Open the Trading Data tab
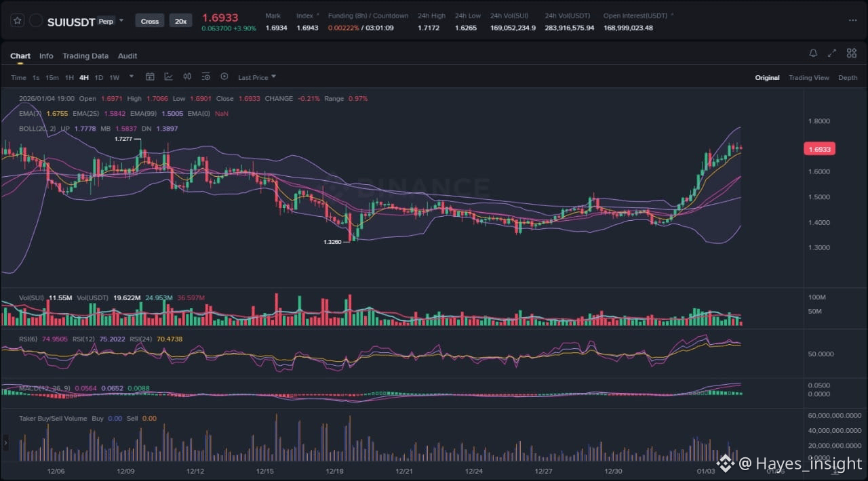This screenshot has width=868, height=481. pyautogui.click(x=85, y=56)
